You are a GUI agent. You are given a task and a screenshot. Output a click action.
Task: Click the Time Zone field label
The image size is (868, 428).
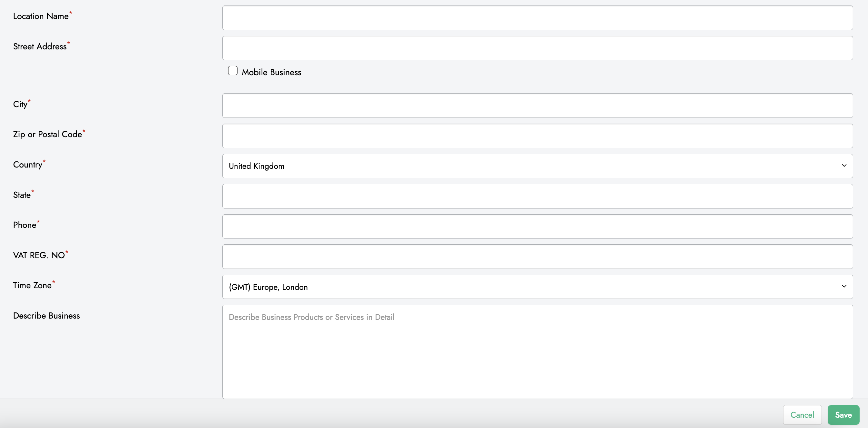click(x=32, y=285)
